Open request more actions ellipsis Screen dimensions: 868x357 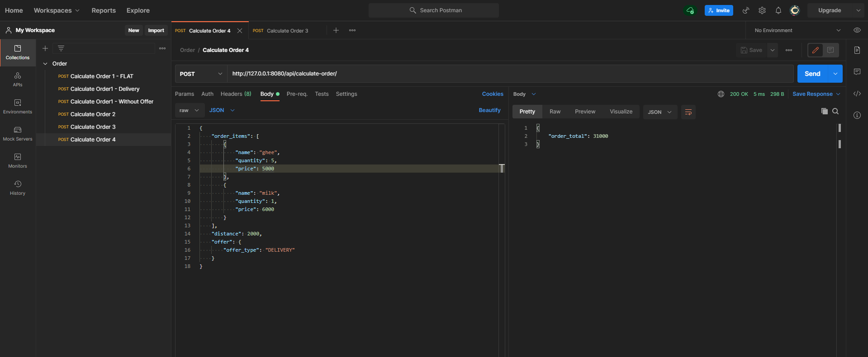point(789,50)
